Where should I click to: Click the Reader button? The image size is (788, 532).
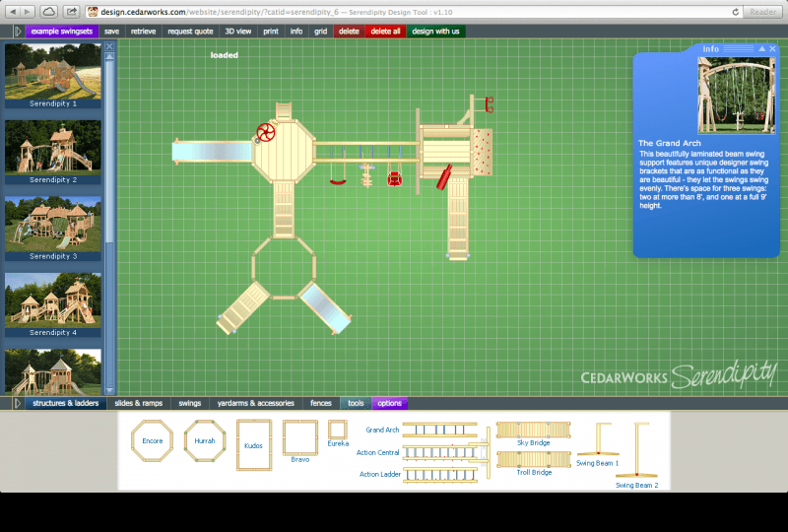point(762,12)
